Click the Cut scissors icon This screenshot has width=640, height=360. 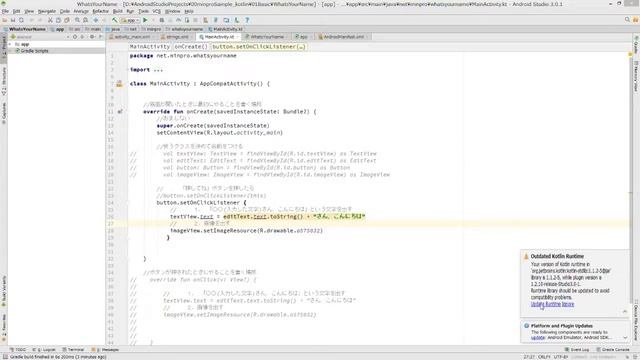tap(50, 20)
